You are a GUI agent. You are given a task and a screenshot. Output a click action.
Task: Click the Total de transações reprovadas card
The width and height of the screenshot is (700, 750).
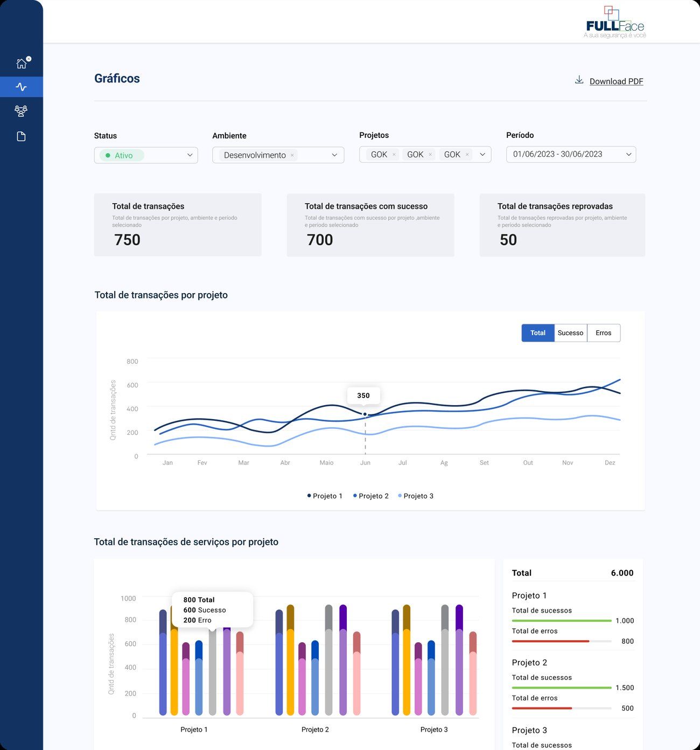point(562,225)
